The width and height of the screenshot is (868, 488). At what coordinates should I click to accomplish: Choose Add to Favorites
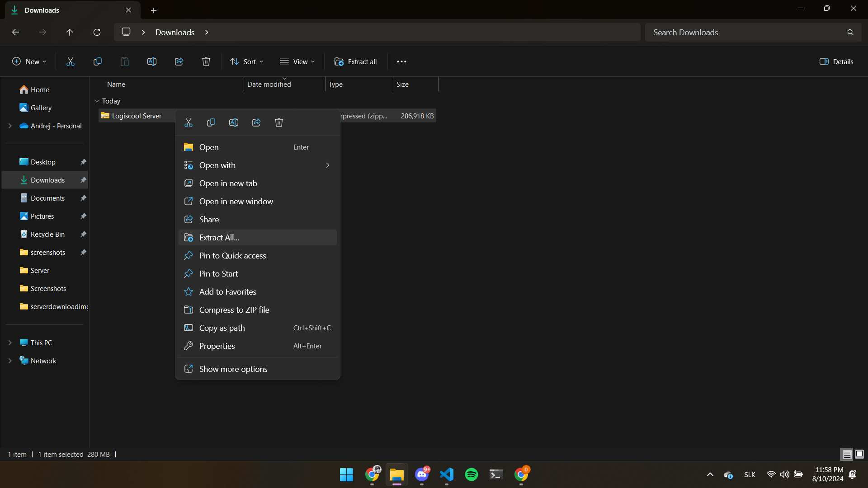258,291
